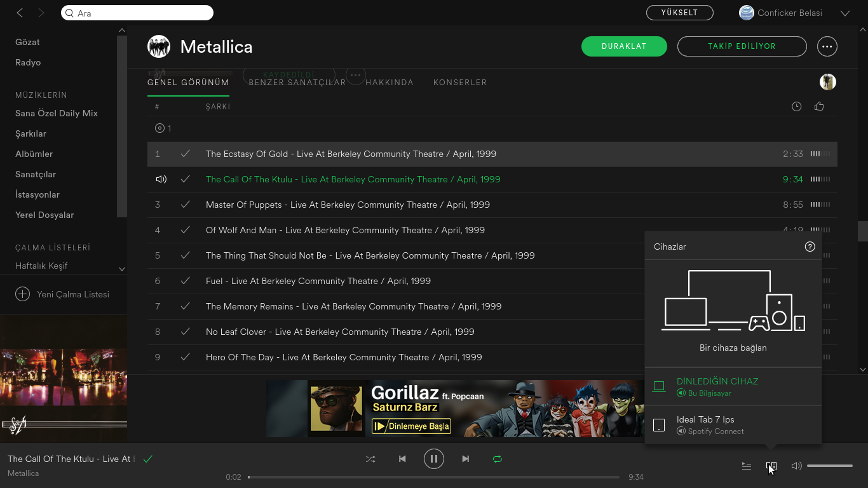The height and width of the screenshot is (488, 868).
Task: Click the YÜKSELT upgrade button
Action: (x=679, y=13)
